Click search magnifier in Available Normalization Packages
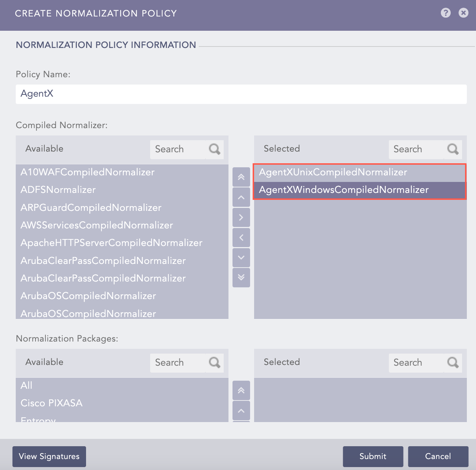Viewport: 476px width, 470px height. point(215,363)
